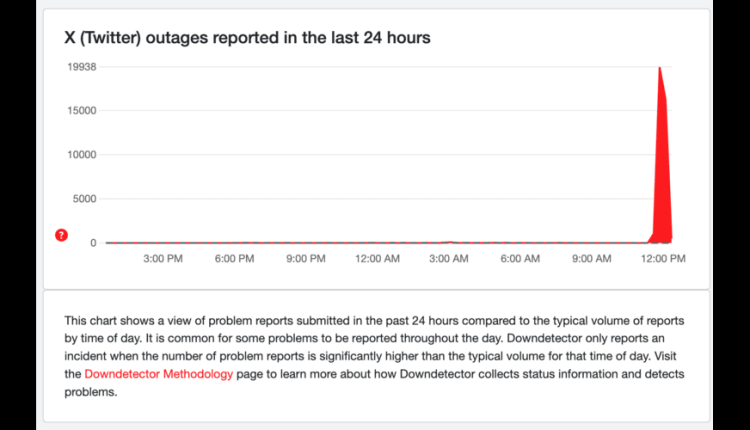
Task: Click the 10000 y-axis label
Action: tap(82, 154)
